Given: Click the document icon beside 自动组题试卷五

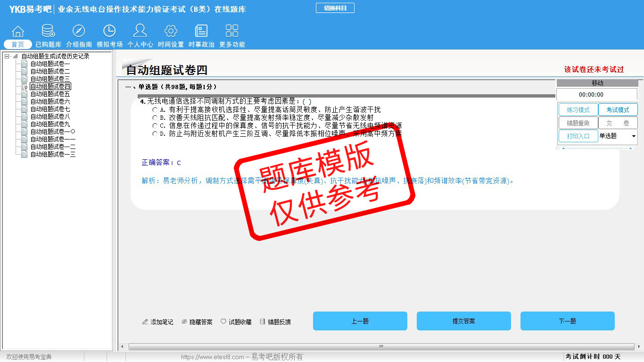Looking at the screenshot, I should click(25, 94).
